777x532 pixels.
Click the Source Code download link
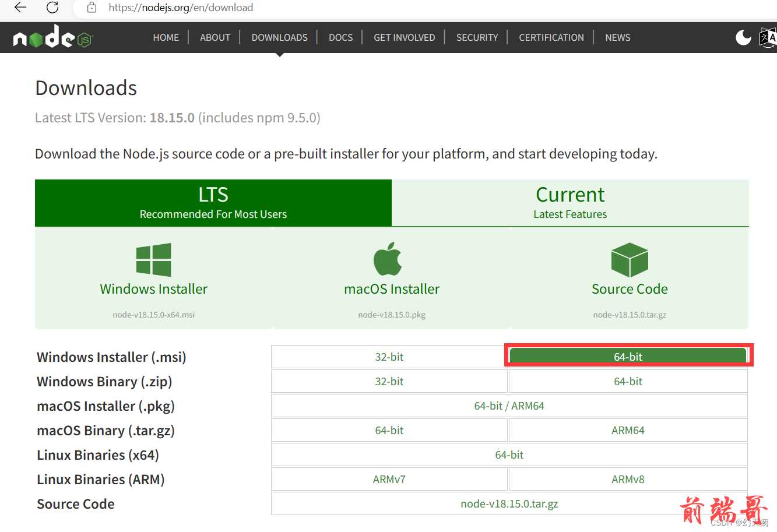630,289
